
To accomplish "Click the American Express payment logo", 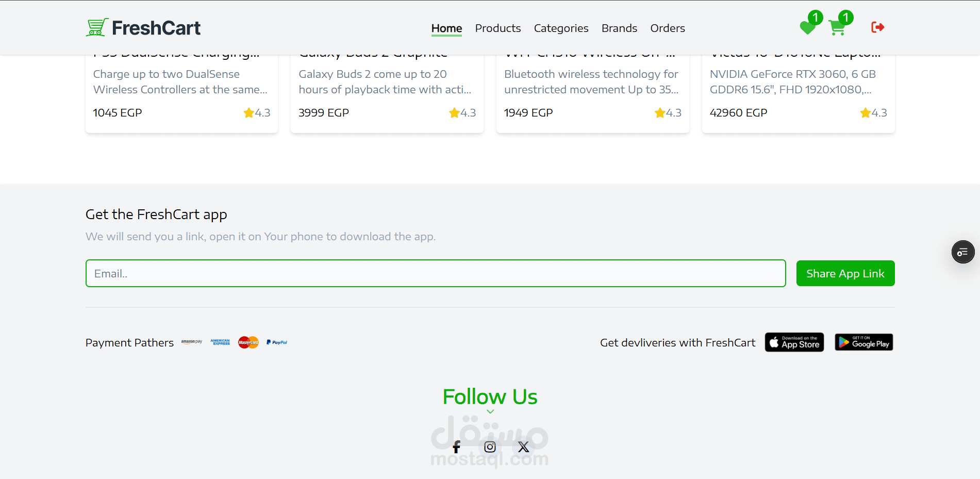I will point(220,342).
